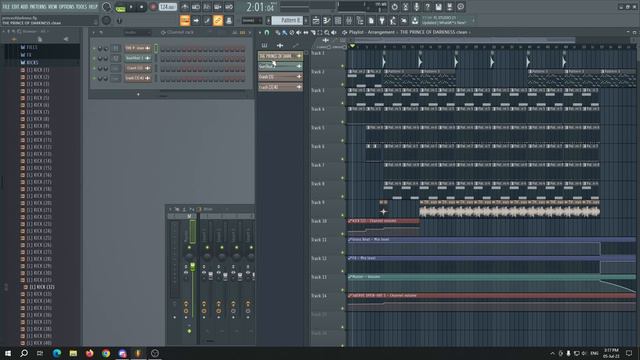Expand the FILLS folder in browser

29,47
